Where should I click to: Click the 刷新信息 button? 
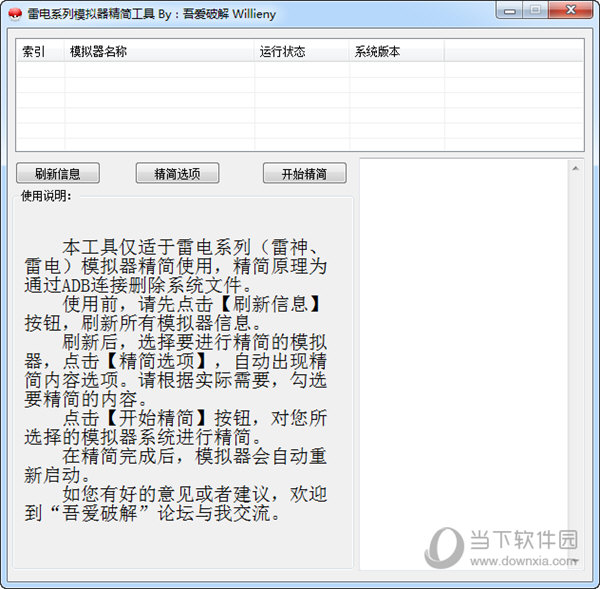pyautogui.click(x=58, y=173)
